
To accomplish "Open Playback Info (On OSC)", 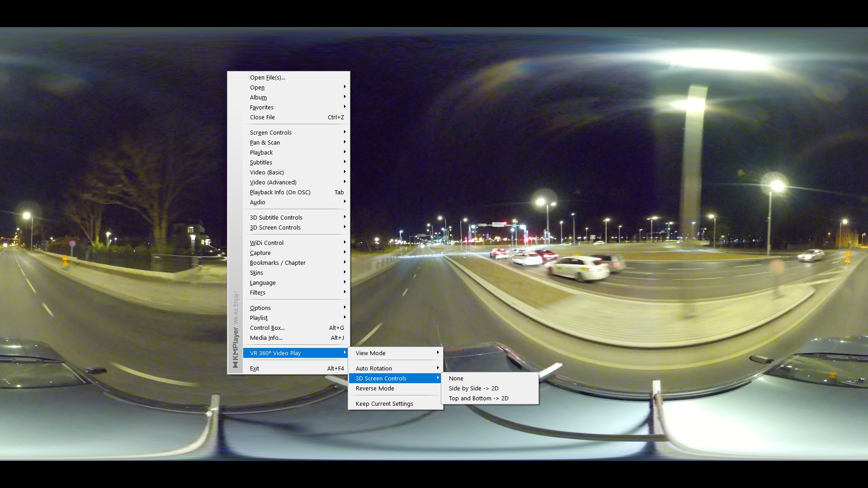I will tap(280, 192).
